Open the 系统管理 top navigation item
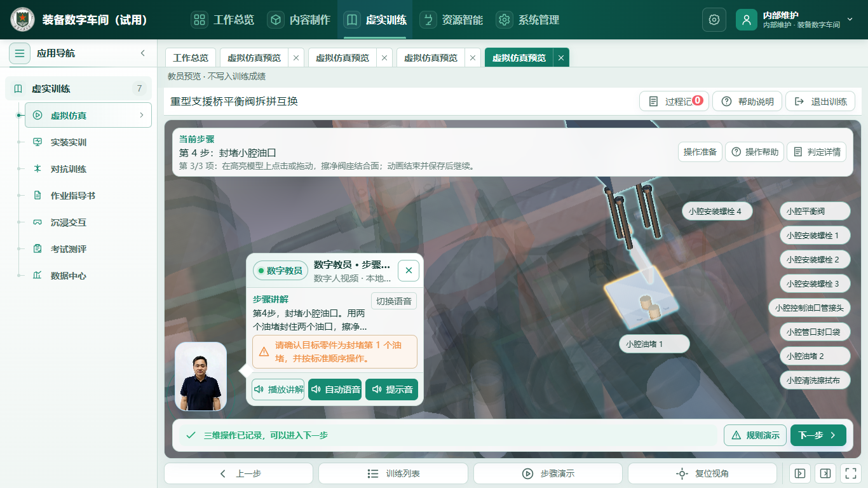The height and width of the screenshot is (488, 868). 528,20
